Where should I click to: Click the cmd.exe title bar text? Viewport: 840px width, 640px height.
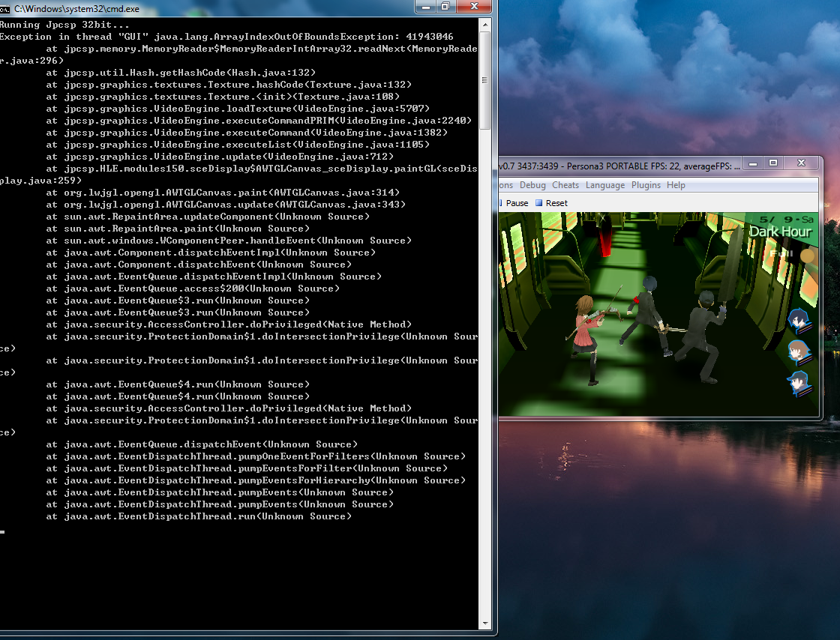76,8
